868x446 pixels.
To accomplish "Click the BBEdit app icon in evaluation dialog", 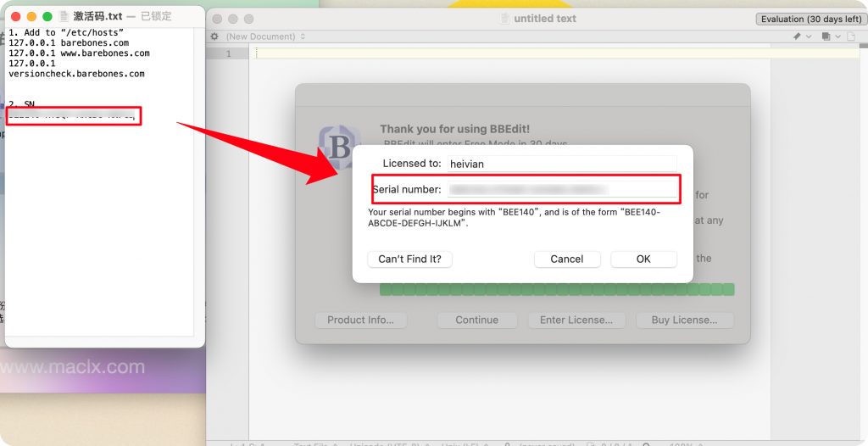I will point(339,148).
